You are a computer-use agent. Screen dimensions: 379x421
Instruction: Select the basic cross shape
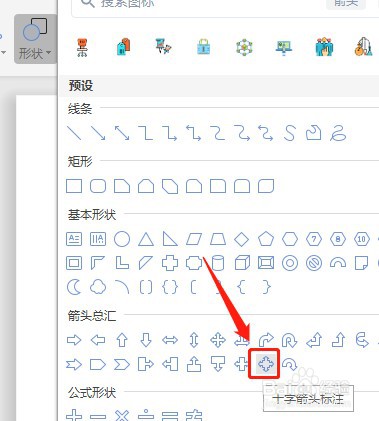[170, 263]
